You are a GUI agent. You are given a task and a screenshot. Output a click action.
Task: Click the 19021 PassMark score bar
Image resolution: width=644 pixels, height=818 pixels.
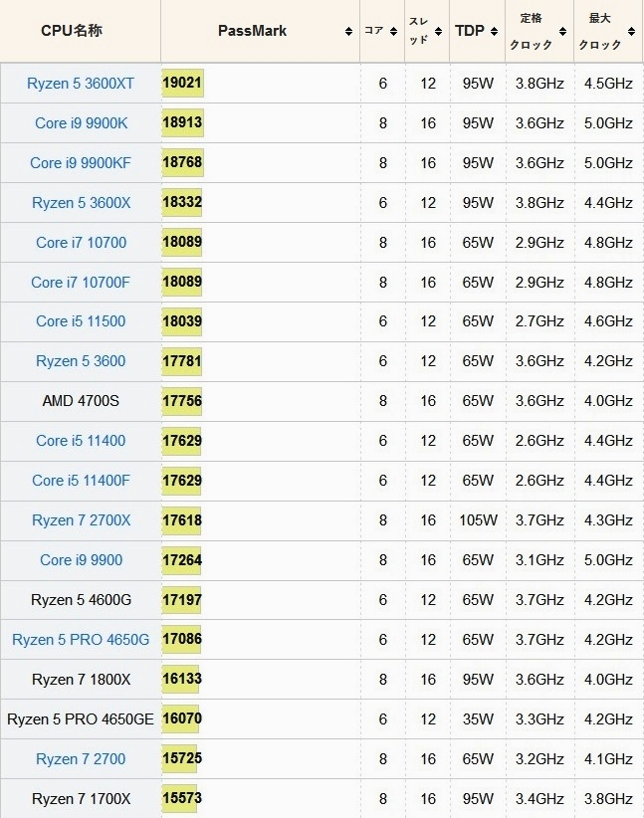tap(183, 84)
